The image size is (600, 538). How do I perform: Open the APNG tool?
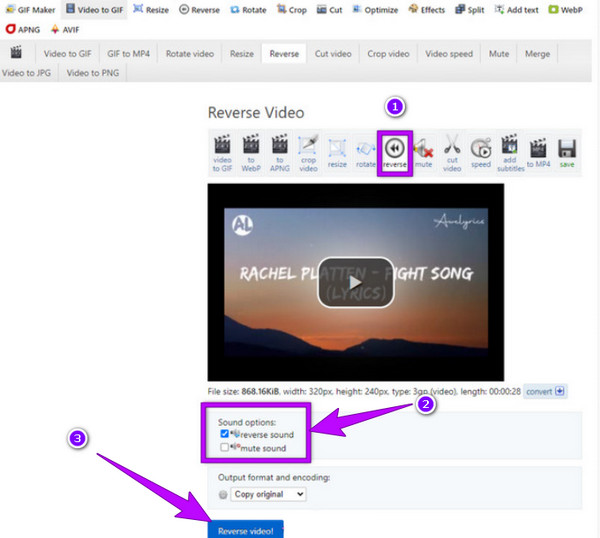23,29
